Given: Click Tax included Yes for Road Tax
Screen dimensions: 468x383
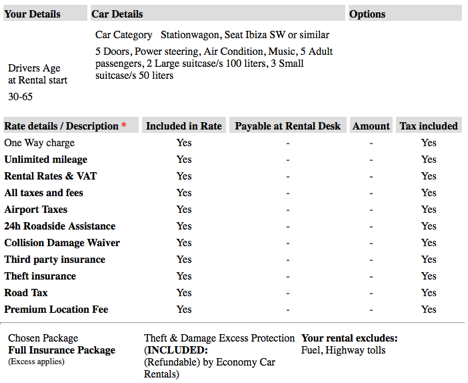Looking at the screenshot, I should pos(429,293).
